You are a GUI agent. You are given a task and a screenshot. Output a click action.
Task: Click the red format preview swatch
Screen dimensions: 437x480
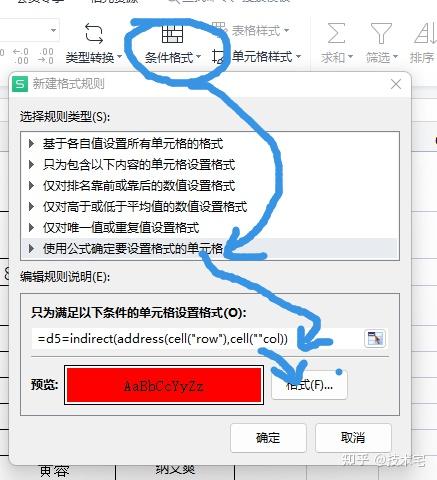[164, 385]
